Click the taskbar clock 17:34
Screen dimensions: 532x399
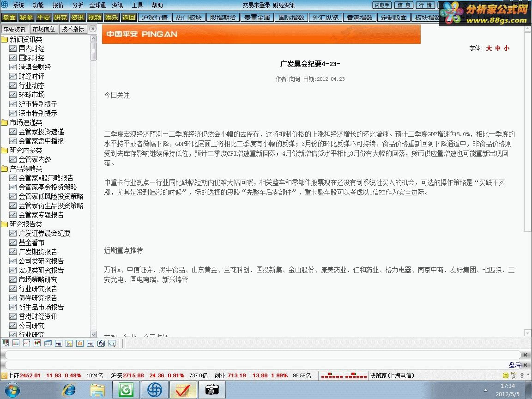508,386
